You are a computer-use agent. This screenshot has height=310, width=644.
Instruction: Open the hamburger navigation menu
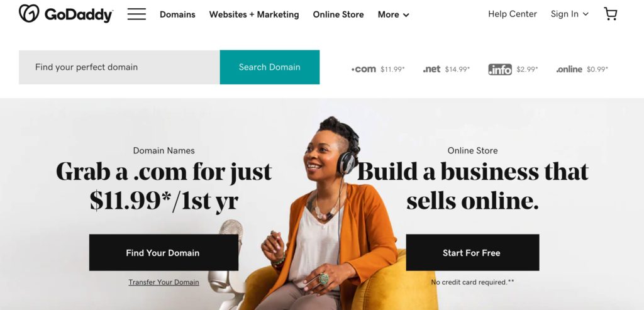click(x=136, y=14)
